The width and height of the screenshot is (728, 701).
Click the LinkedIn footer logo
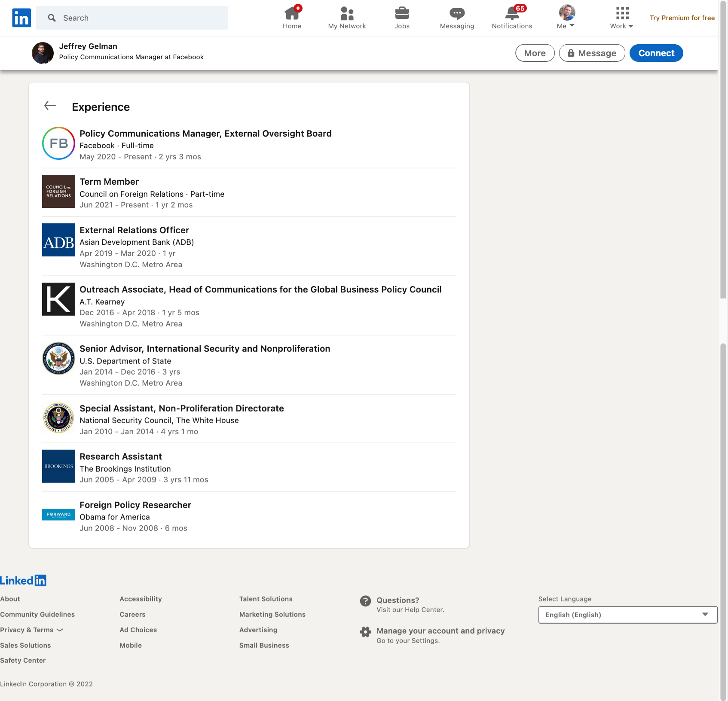[x=23, y=580]
